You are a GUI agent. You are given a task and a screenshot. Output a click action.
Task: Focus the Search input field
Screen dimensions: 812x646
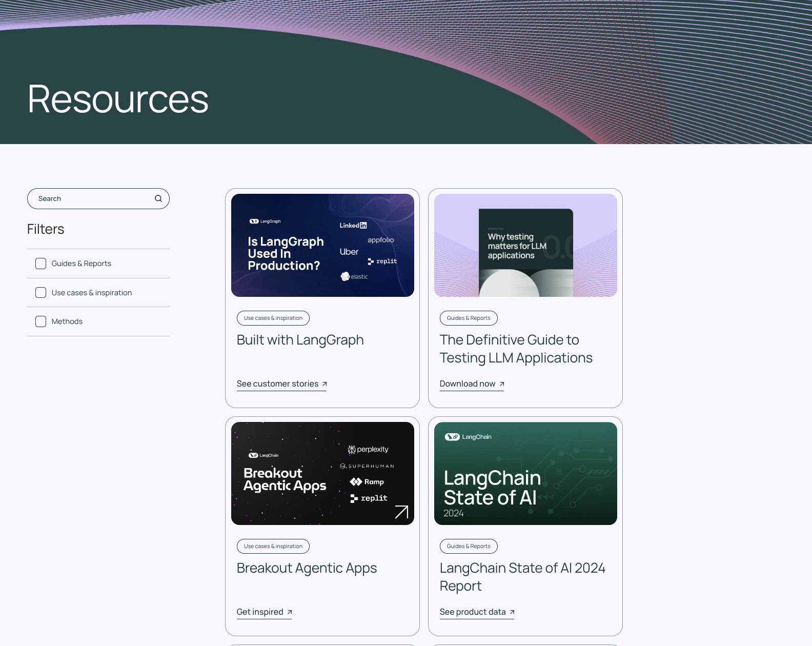pyautogui.click(x=98, y=198)
